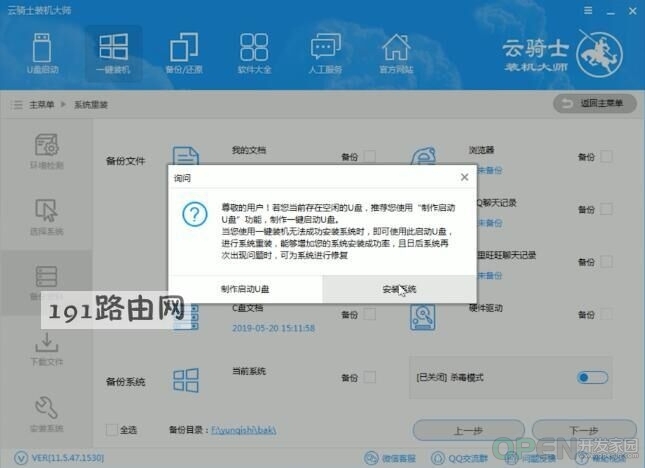Select 安装系统 wrench step in sidebar
This screenshot has width=645, height=468.
click(46, 414)
